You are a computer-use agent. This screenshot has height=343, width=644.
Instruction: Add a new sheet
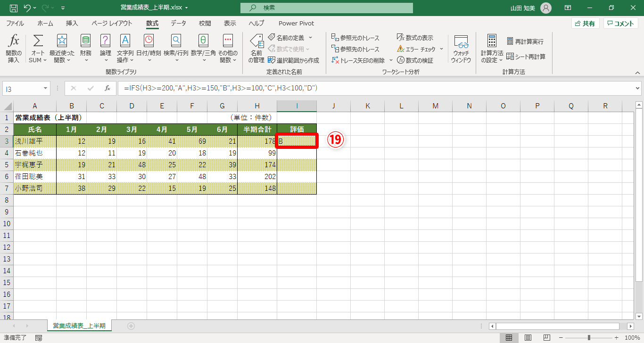(131, 326)
